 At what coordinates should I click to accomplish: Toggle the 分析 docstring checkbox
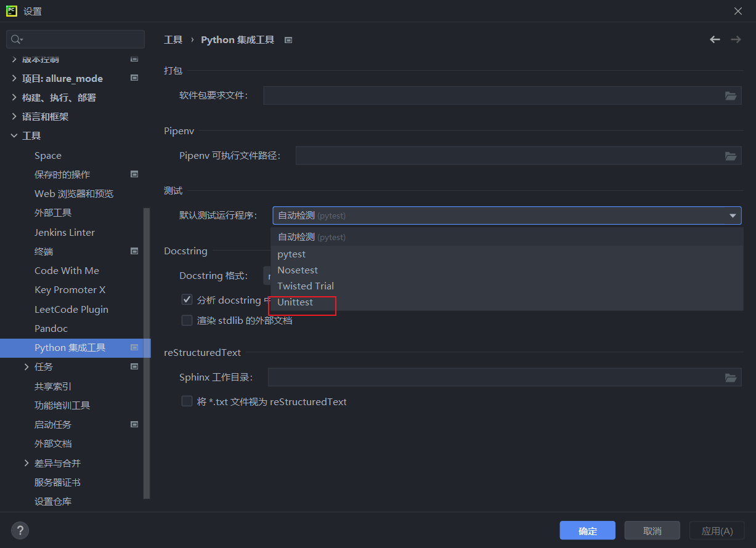(187, 300)
